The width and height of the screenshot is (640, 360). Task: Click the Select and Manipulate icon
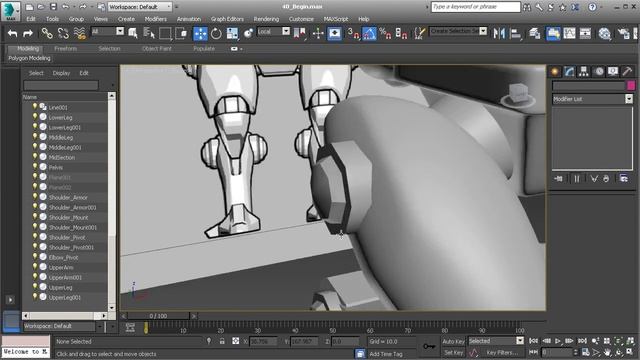[318, 33]
